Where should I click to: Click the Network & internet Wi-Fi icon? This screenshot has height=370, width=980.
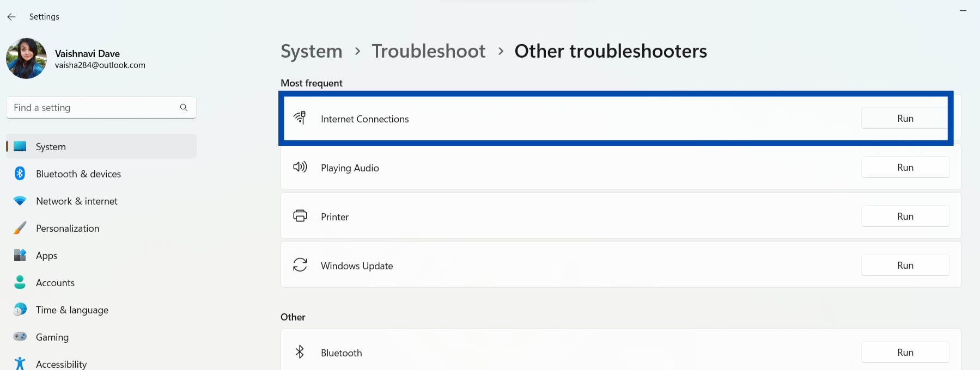(x=20, y=201)
